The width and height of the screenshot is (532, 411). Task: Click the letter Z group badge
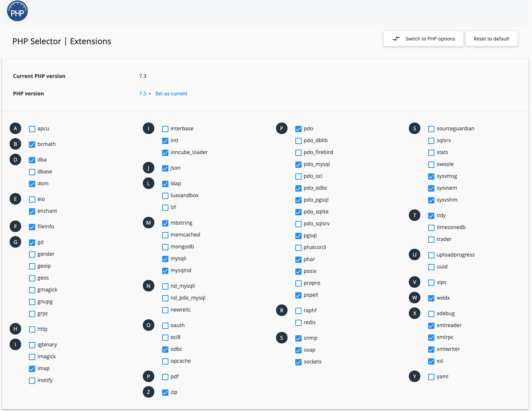pyautogui.click(x=148, y=392)
